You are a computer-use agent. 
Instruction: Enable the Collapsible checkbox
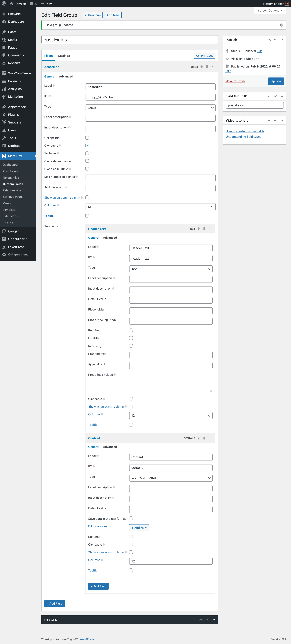[x=87, y=138]
